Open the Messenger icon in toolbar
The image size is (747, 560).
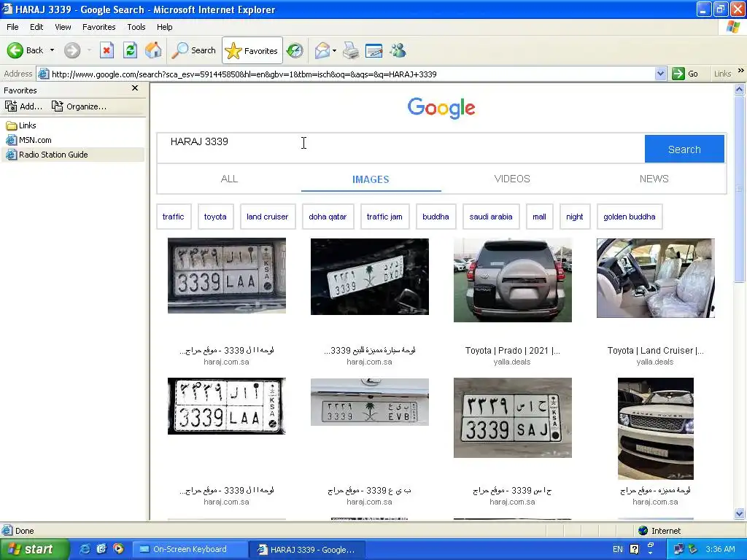(398, 50)
